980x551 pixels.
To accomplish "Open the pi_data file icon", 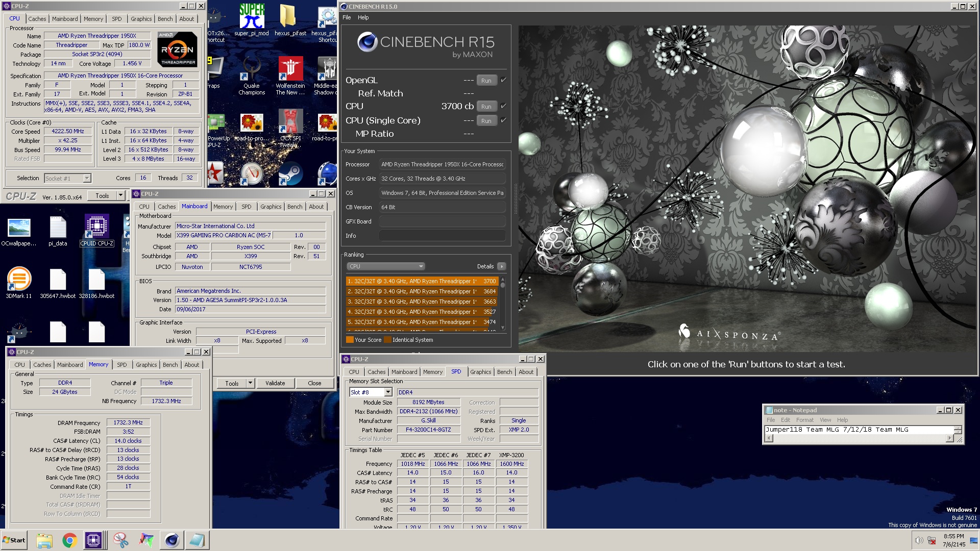I will point(58,232).
